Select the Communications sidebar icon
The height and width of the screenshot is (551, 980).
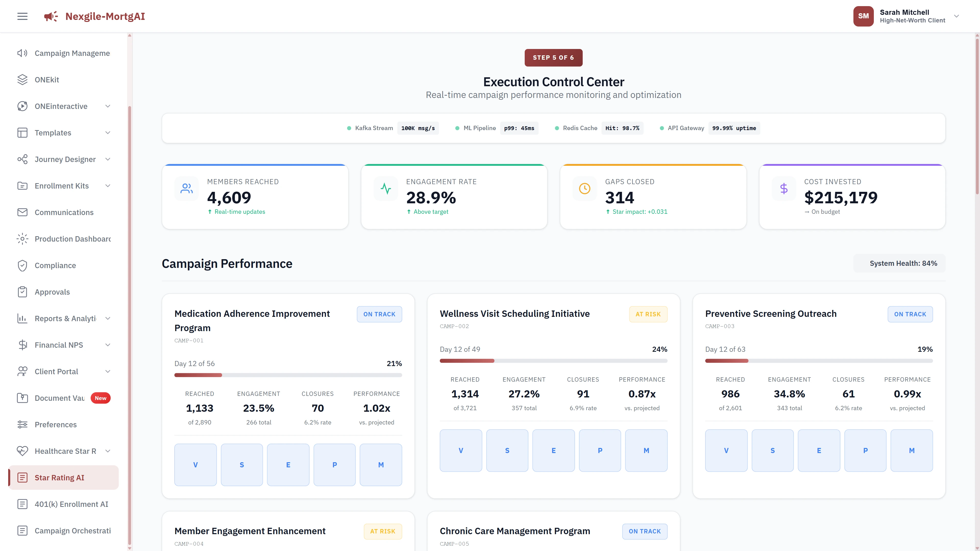pos(22,212)
